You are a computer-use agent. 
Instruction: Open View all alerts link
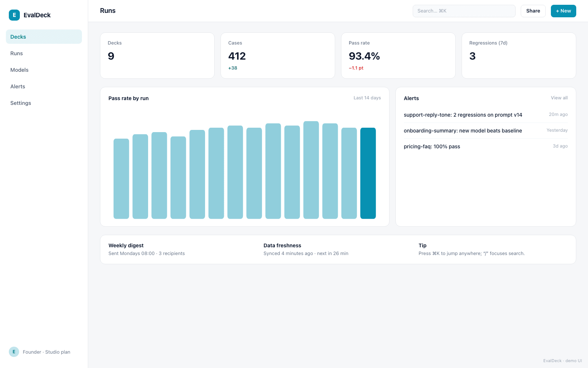[x=559, y=98]
